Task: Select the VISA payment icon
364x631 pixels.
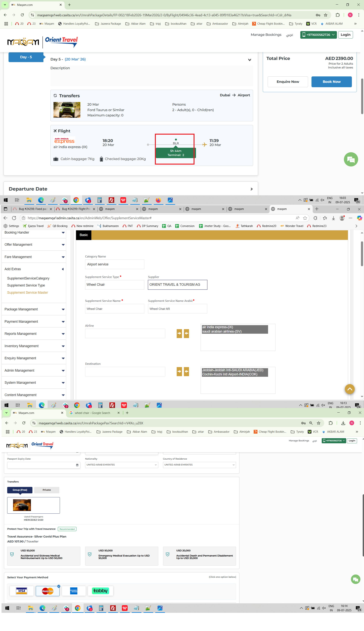Action: pos(21,591)
